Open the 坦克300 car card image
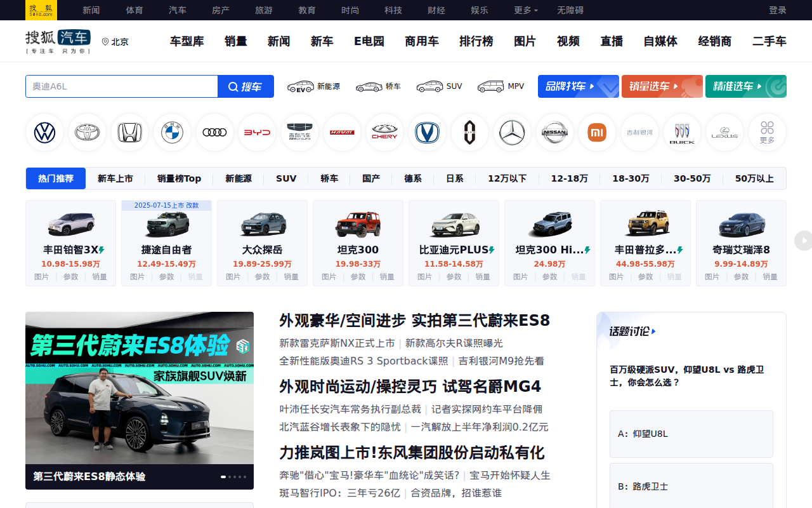 pos(358,225)
